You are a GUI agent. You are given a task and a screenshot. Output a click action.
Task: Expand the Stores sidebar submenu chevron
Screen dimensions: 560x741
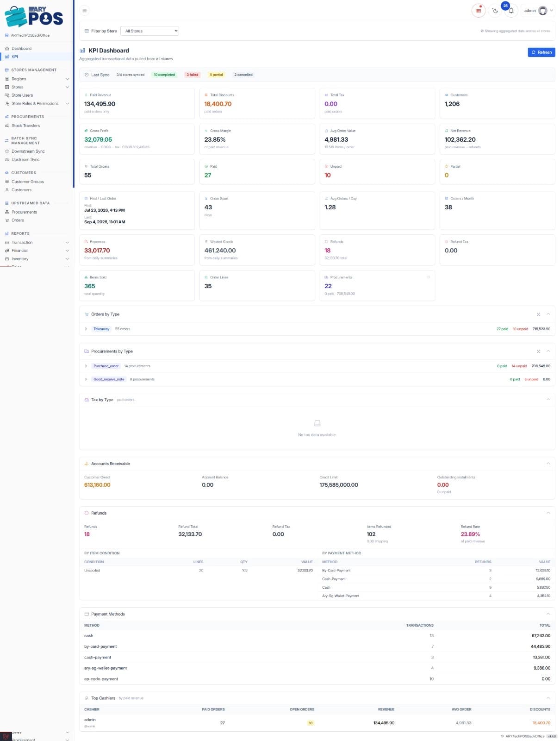coord(67,87)
